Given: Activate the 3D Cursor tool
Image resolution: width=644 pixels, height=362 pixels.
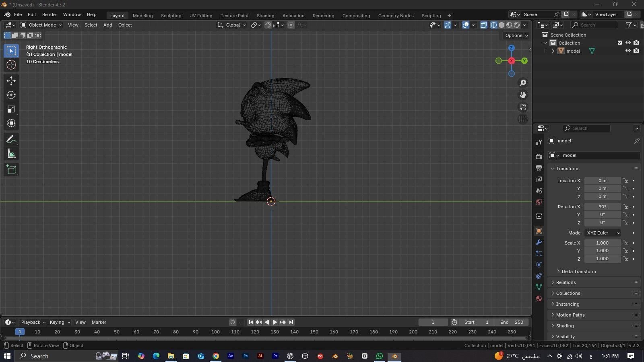Looking at the screenshot, I should (x=11, y=65).
